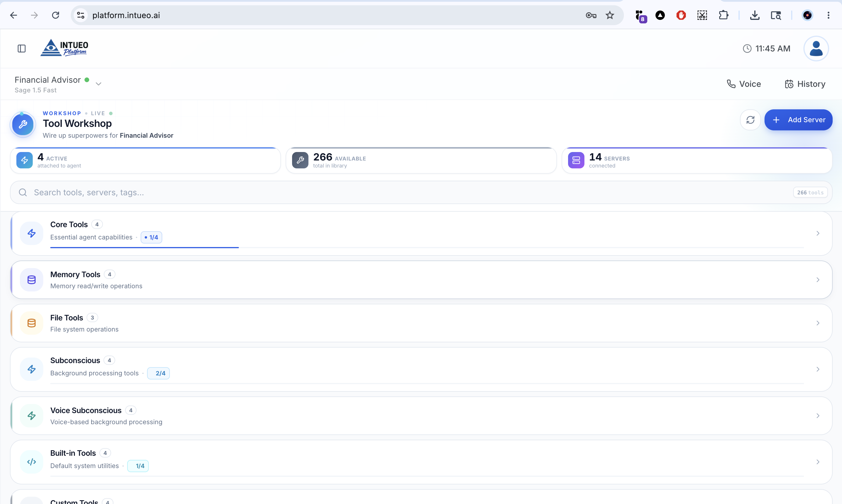Click the Servers stack icon
The width and height of the screenshot is (842, 504).
pyautogui.click(x=576, y=160)
